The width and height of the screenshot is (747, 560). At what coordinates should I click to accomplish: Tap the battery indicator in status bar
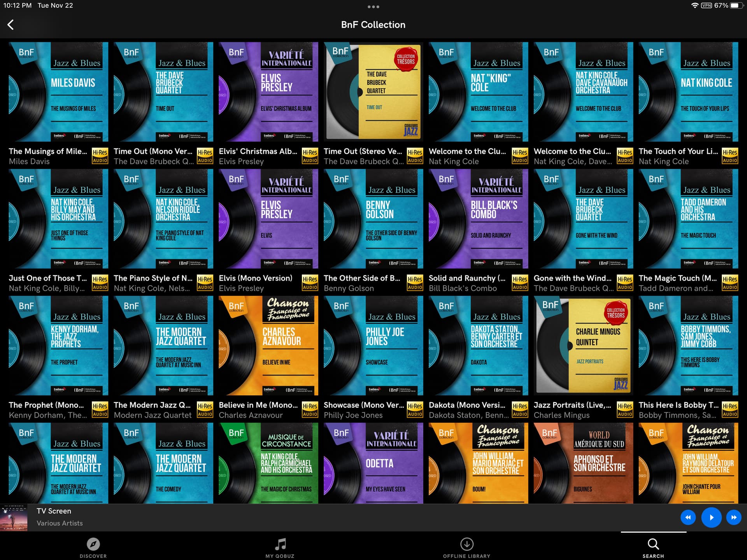pyautogui.click(x=736, y=5)
